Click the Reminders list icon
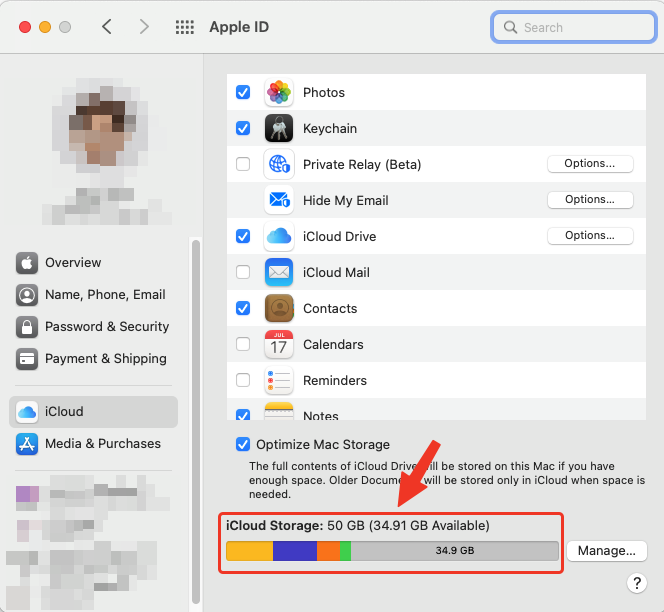The width and height of the screenshot is (664, 612). pos(279,380)
